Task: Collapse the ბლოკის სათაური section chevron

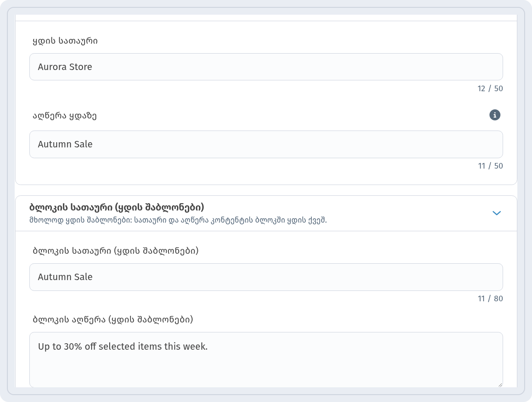Action: (497, 213)
